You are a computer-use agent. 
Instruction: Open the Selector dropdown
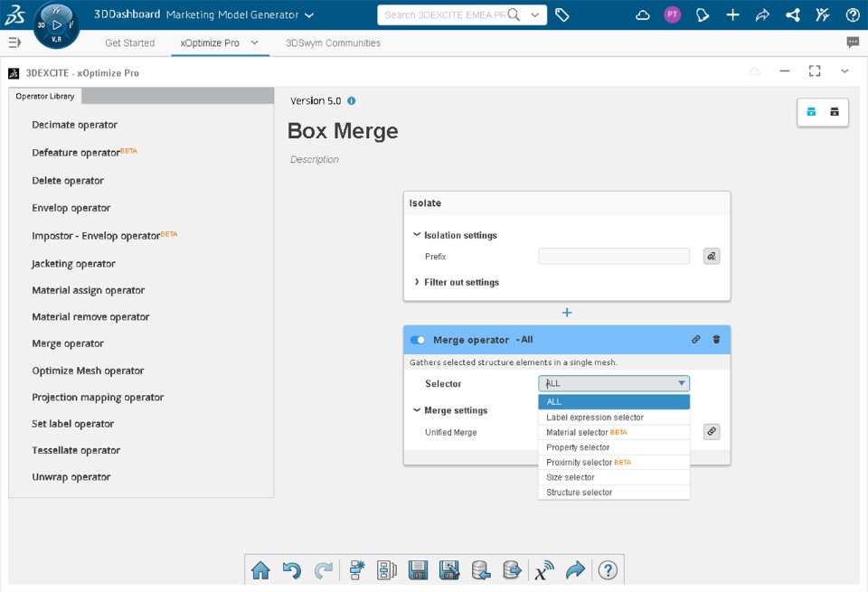[614, 383]
